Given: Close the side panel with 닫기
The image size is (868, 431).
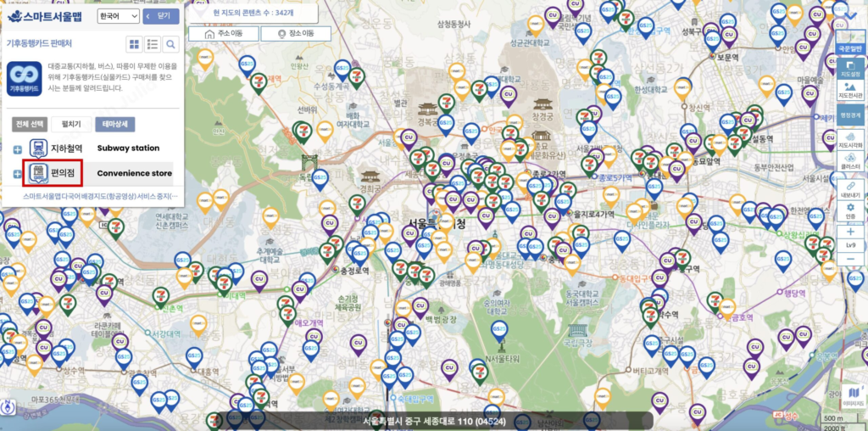Looking at the screenshot, I should [161, 16].
